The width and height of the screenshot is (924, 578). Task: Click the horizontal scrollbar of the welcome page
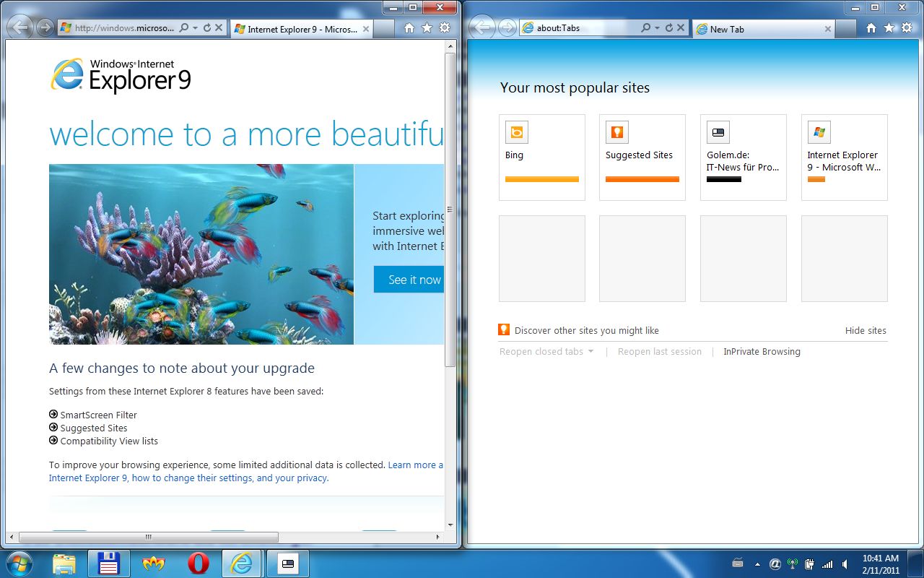click(x=148, y=538)
